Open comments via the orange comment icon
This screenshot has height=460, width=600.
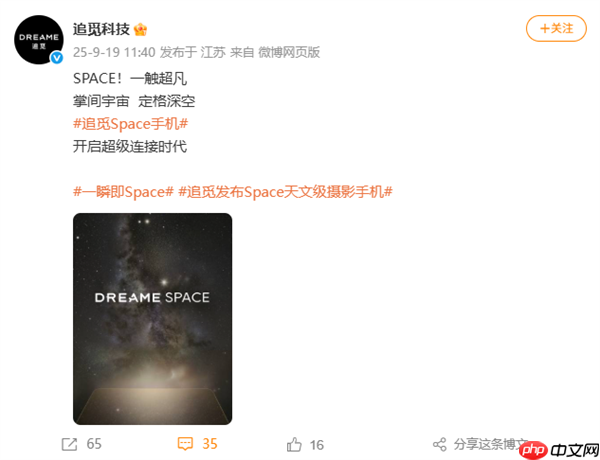pos(185,444)
